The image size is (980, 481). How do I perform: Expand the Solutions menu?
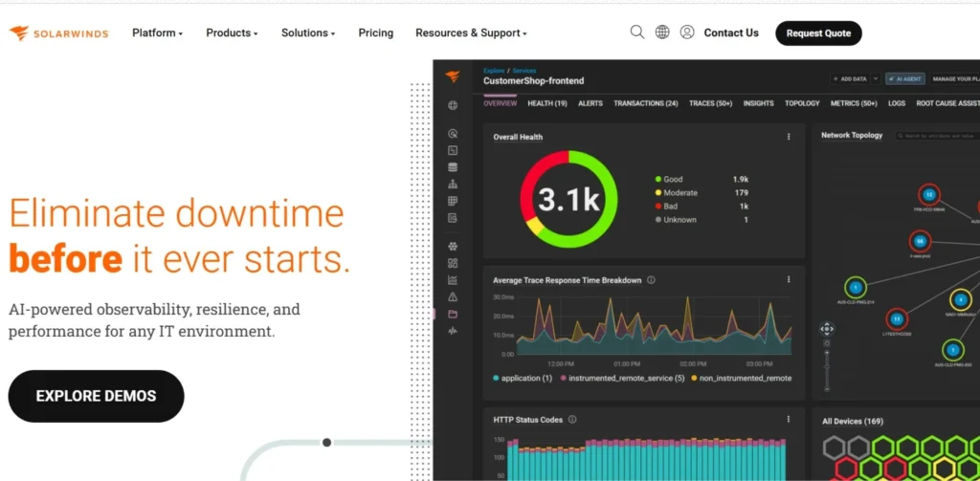308,33
